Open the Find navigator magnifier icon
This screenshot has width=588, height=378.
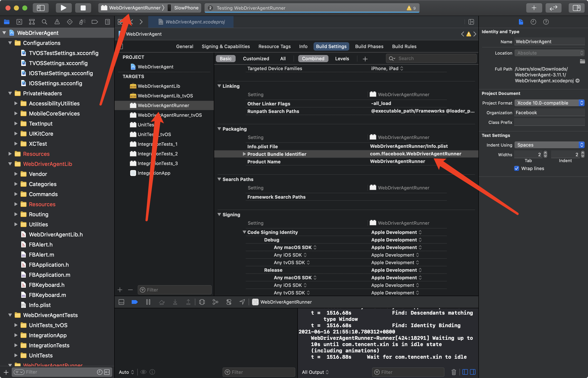[45, 22]
